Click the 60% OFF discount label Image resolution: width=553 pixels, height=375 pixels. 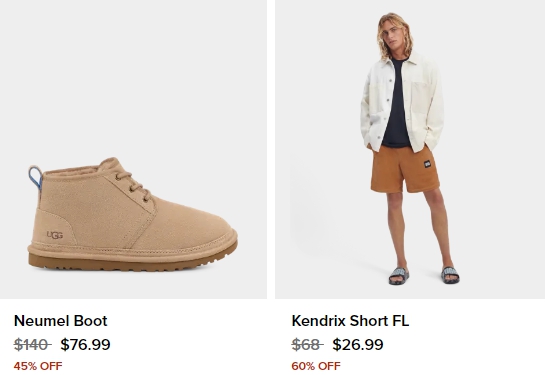(x=316, y=366)
